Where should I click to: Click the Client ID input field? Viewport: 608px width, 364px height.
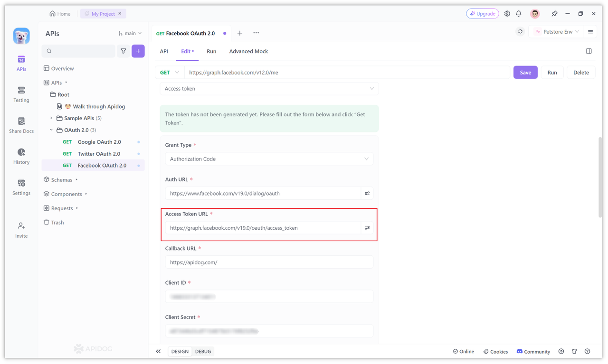point(269,297)
